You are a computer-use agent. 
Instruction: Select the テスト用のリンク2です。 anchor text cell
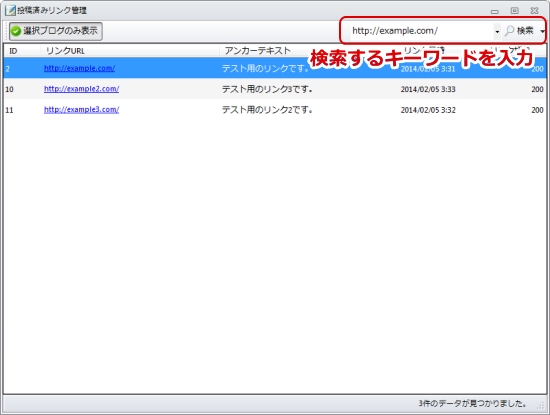click(267, 110)
